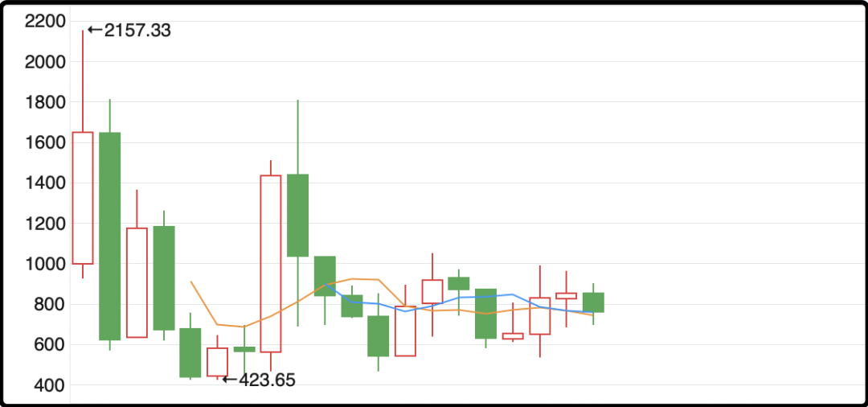The height and width of the screenshot is (407, 868).
Task: Click the 400 y-axis label
Action: pyautogui.click(x=49, y=384)
